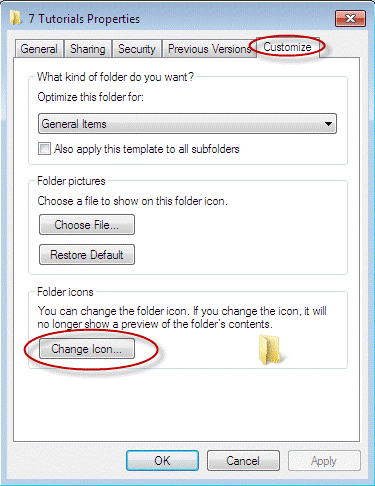Click the folder icon preview beside Change Icon
This screenshot has height=486, width=375.
[269, 349]
